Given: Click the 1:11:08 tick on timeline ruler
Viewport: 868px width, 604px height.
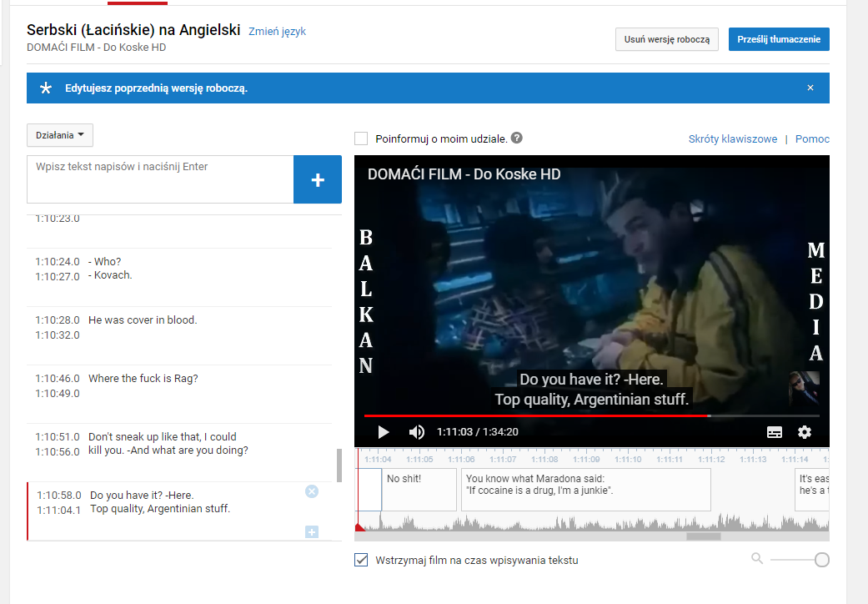Looking at the screenshot, I should 544,460.
